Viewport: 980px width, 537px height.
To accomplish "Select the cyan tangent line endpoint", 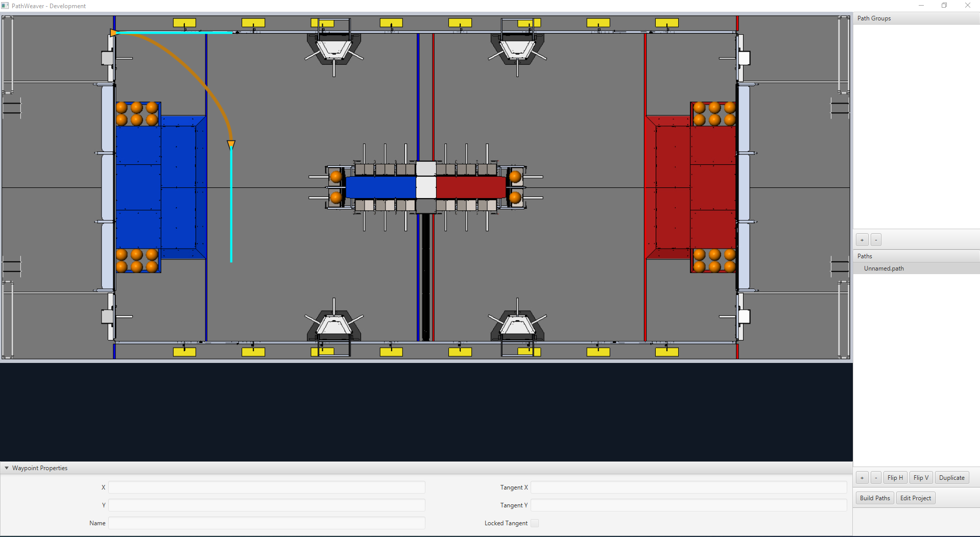I will pos(231,261).
